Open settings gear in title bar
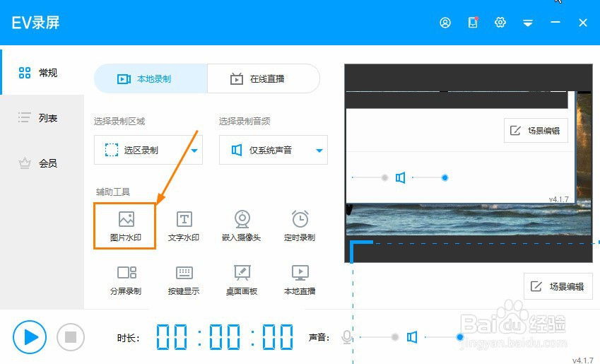600x364 pixels. click(500, 22)
